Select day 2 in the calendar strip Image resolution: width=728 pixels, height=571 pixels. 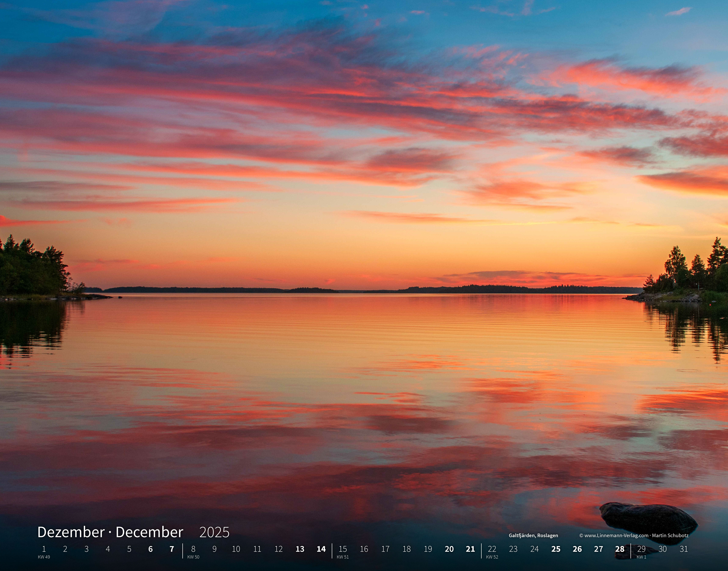(65, 549)
